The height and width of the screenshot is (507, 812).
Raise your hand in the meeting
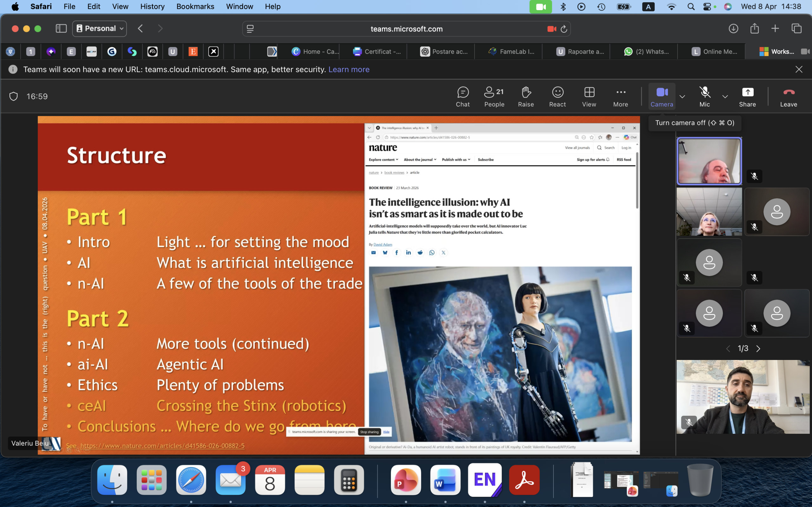pos(526,97)
